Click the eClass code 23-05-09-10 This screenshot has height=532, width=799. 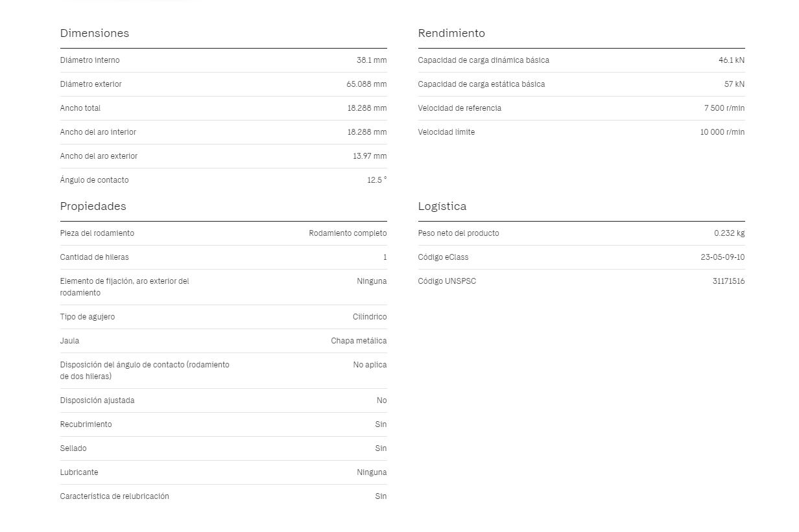722,257
